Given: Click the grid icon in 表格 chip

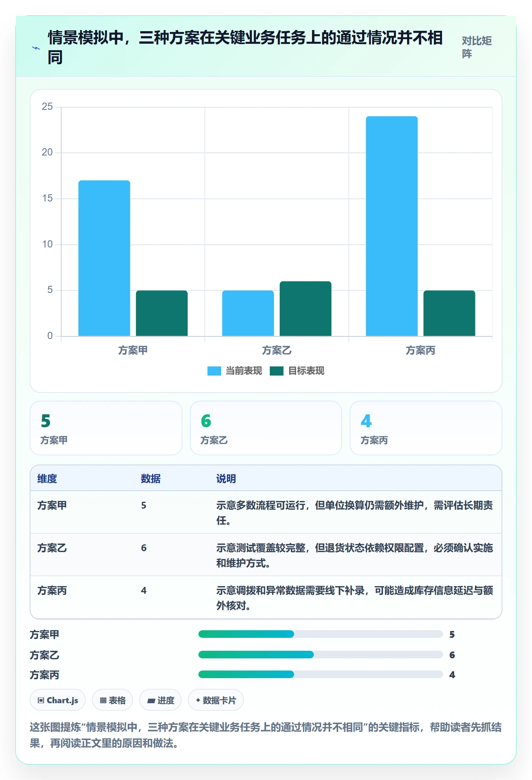Looking at the screenshot, I should point(103,700).
